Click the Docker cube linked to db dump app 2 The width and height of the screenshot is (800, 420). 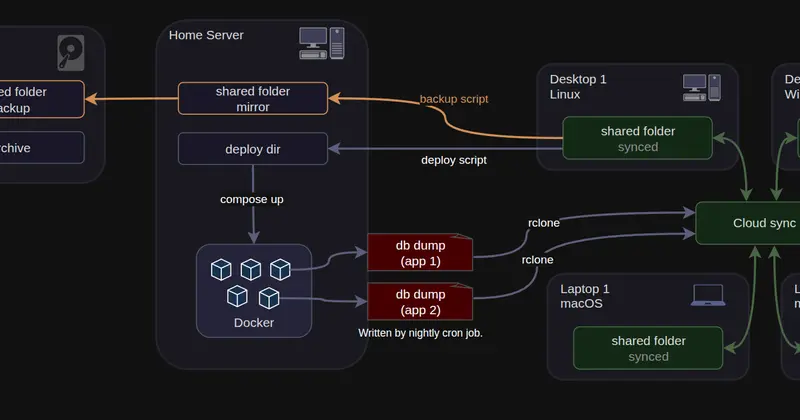[269, 298]
